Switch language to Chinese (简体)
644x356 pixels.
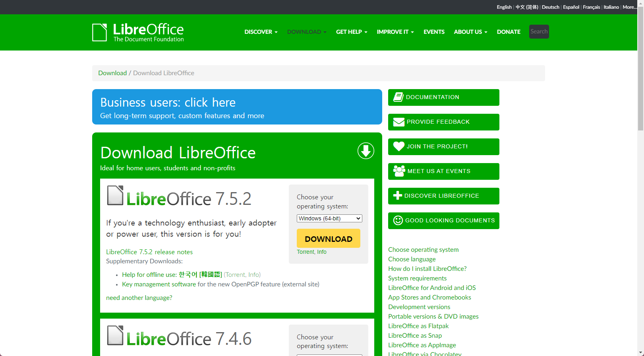(527, 7)
